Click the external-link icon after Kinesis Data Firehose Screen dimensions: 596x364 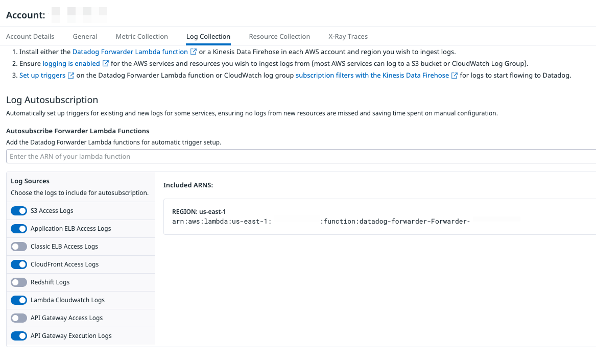pyautogui.click(x=454, y=75)
